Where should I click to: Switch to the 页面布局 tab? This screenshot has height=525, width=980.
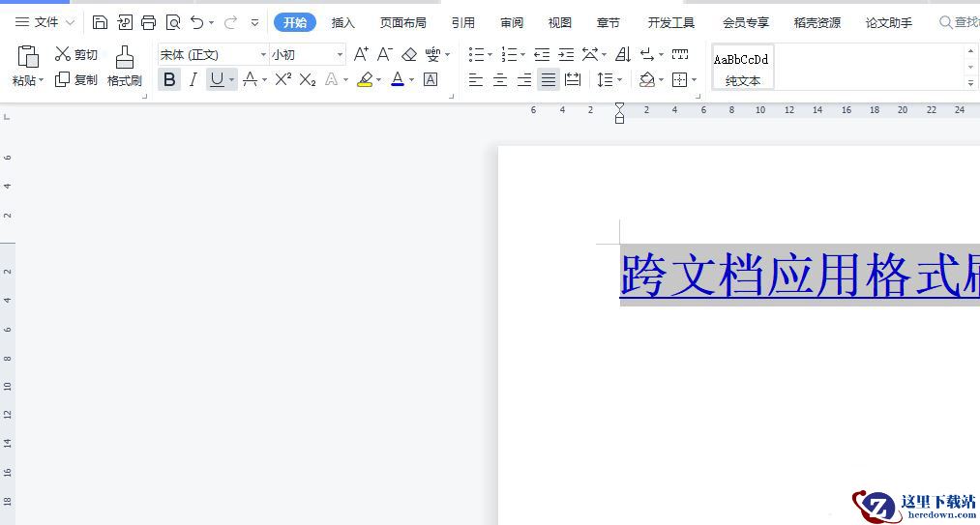point(403,23)
